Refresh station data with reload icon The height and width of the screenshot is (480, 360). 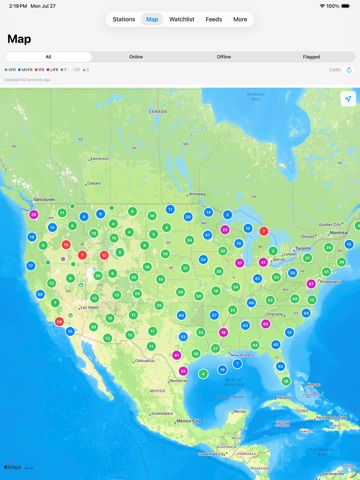coord(349,70)
